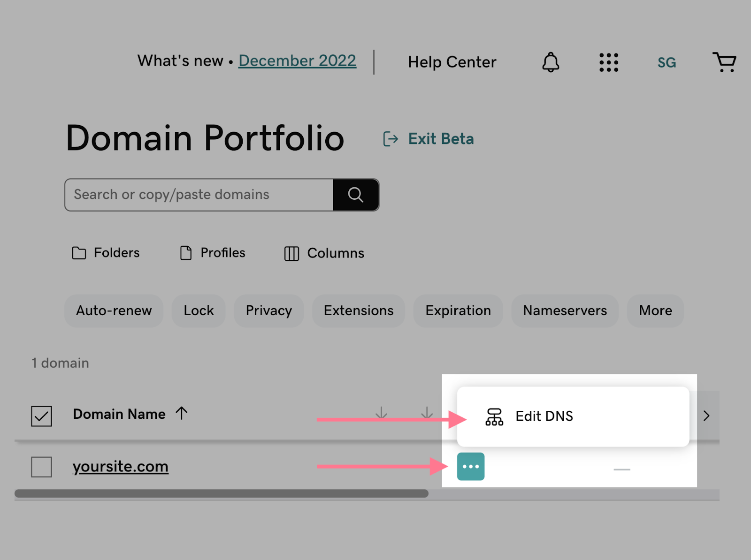Sort by Domain Name arrow

pyautogui.click(x=182, y=414)
